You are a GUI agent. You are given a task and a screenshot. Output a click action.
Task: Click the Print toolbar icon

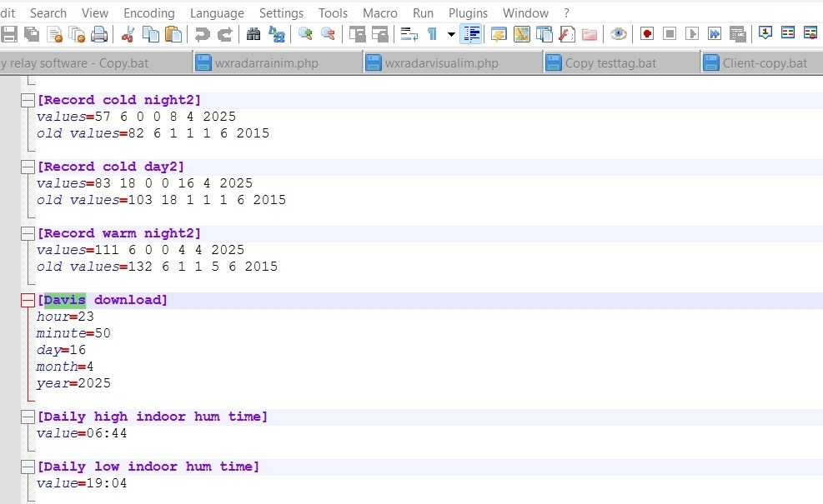pos(99,34)
